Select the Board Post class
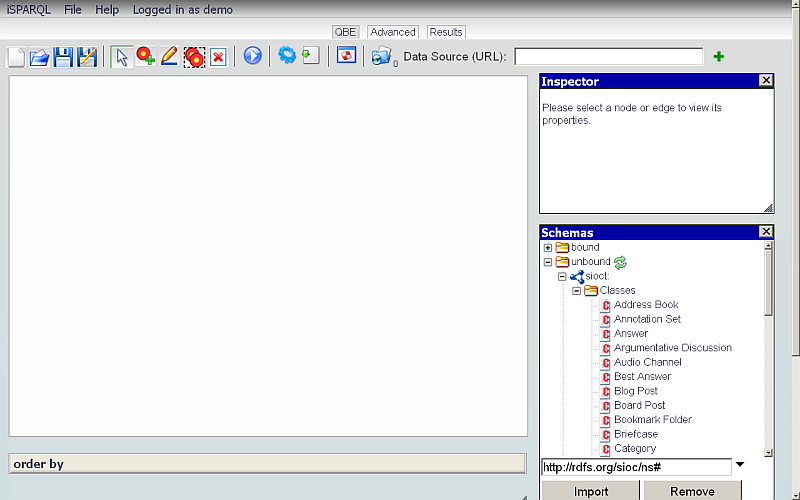This screenshot has height=500, width=800. click(640, 405)
